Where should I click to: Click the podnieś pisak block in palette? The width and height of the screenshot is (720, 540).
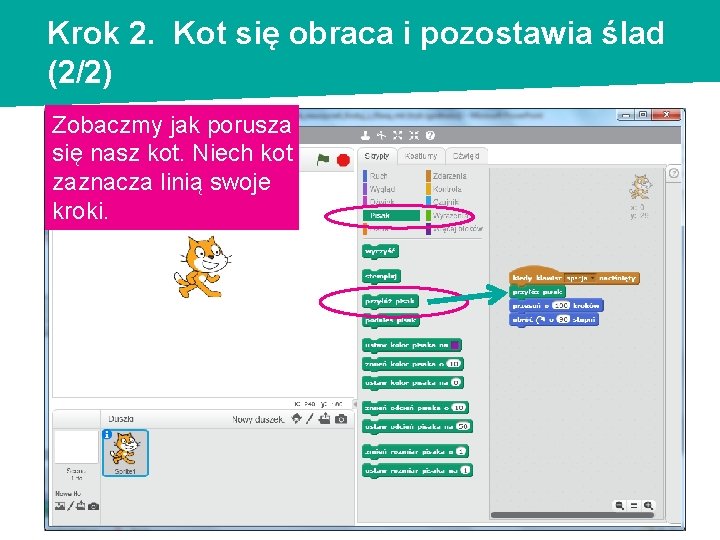click(x=391, y=320)
